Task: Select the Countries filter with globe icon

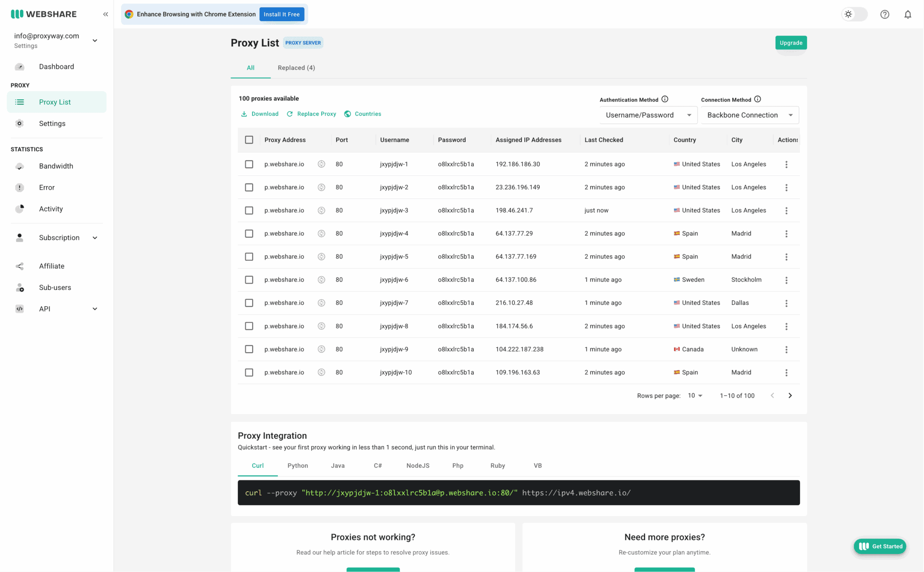Action: pos(362,114)
